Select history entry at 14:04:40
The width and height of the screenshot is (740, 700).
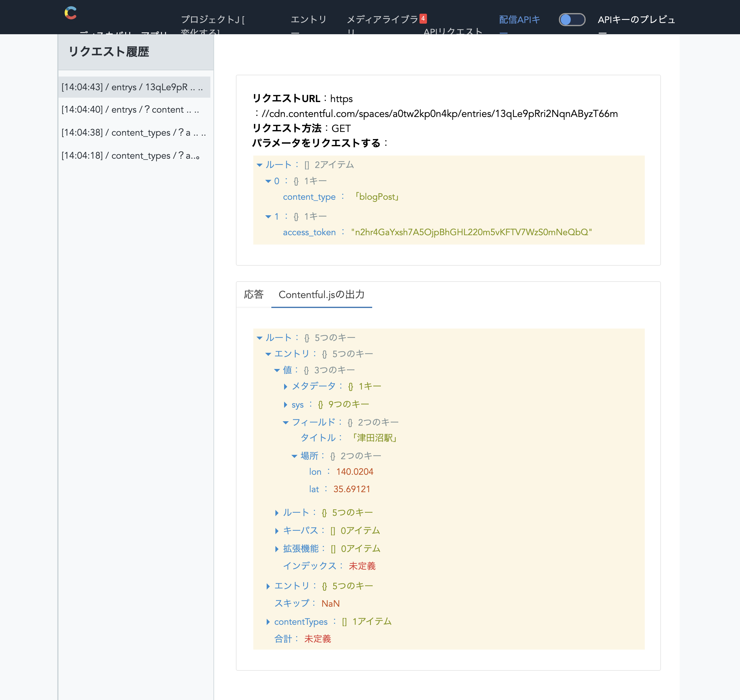pyautogui.click(x=130, y=110)
